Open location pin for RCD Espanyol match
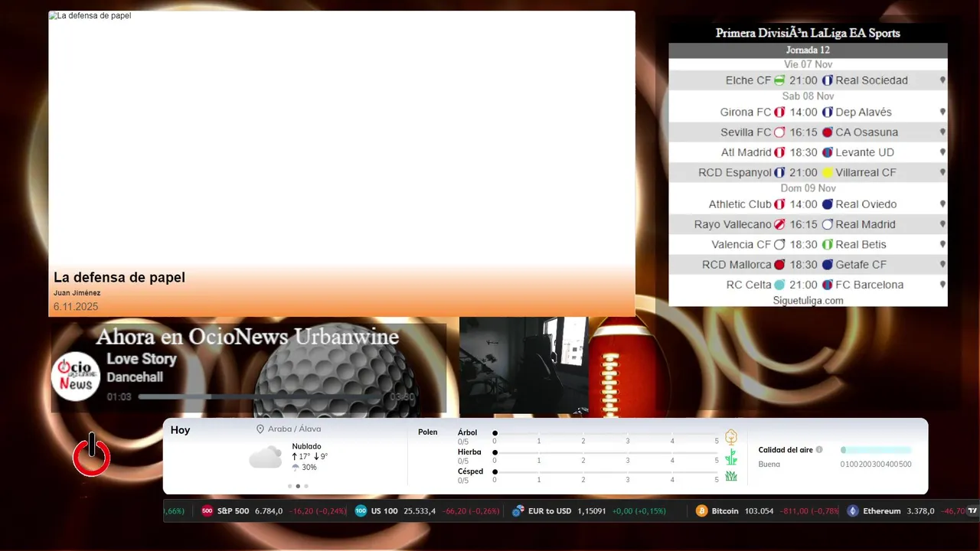The height and width of the screenshot is (551, 980). pyautogui.click(x=942, y=172)
